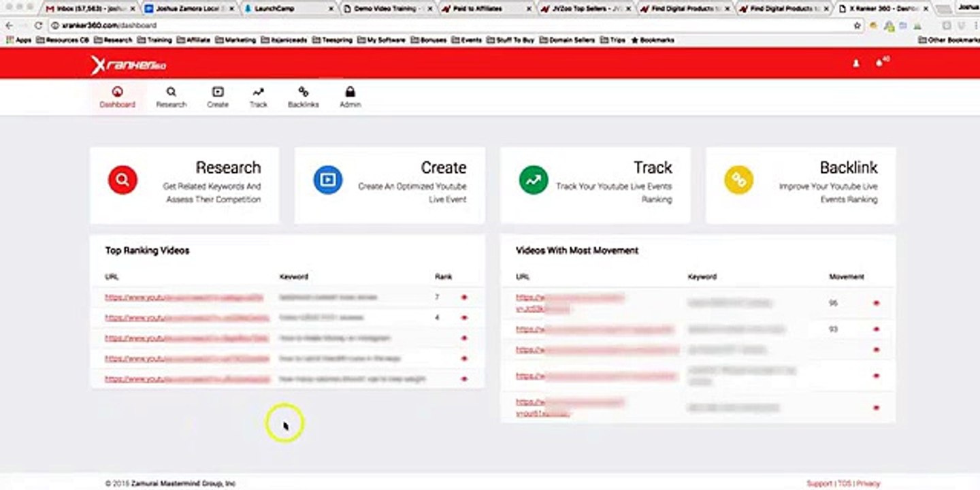Click the yellow Backlink card icon
The width and height of the screenshot is (980, 490).
(738, 180)
